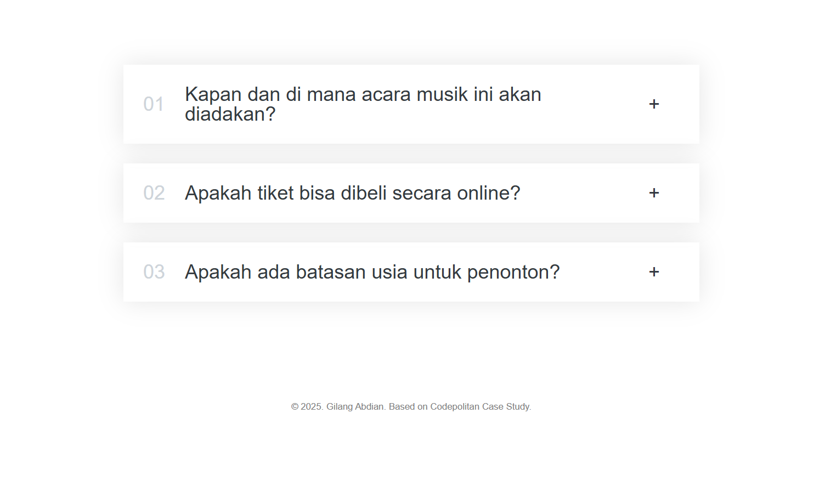Click the number 03 label
Viewport: 825px width, 504px height.
[x=154, y=272]
